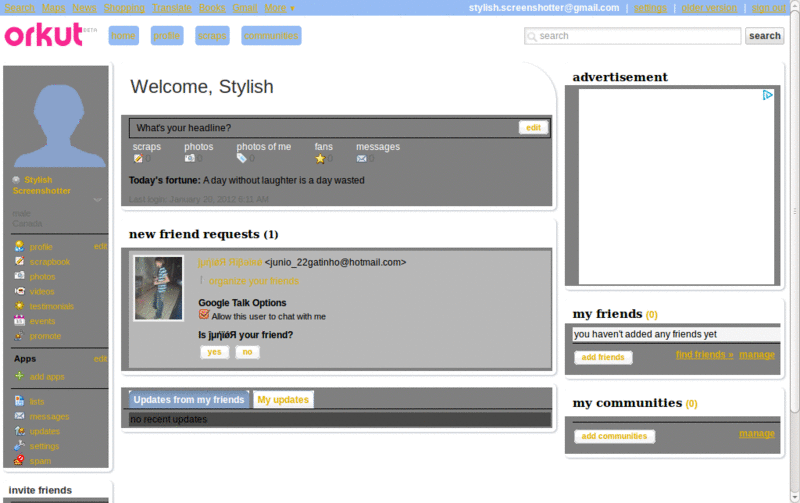The height and width of the screenshot is (503, 800).
Task: Click the magnifier icon in search box
Action: click(x=532, y=36)
